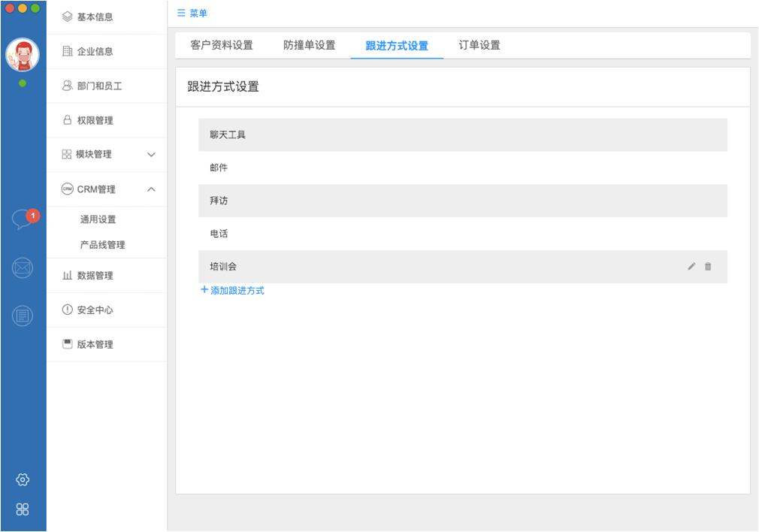This screenshot has height=532, width=759.
Task: Select 通用设置 under CRM管理
Action: [98, 219]
